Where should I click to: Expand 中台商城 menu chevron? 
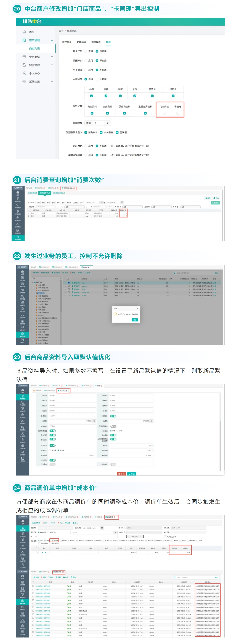click(x=52, y=57)
